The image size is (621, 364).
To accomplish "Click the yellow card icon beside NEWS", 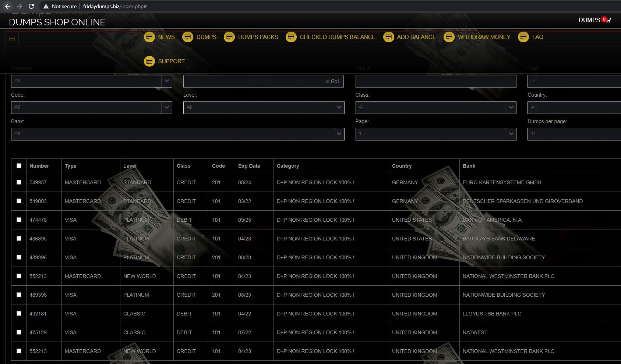I will (x=149, y=37).
